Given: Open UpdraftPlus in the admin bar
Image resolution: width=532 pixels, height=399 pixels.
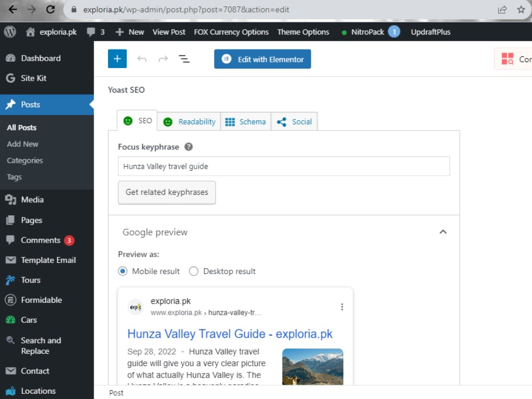Looking at the screenshot, I should (x=430, y=32).
